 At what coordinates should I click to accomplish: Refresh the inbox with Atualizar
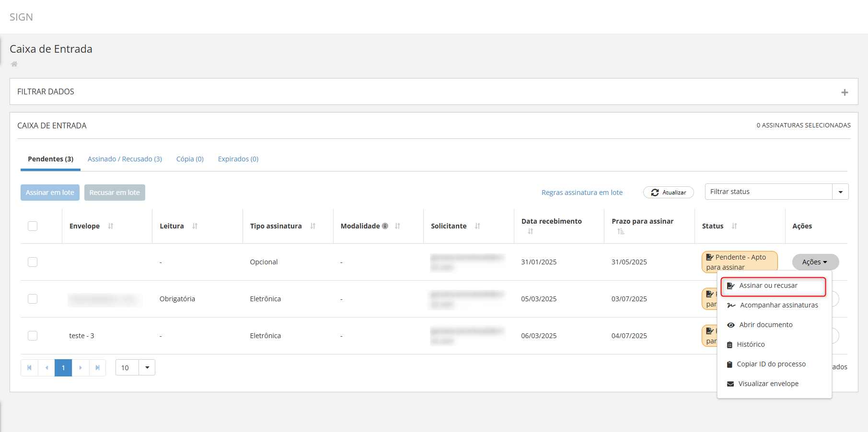[x=669, y=193]
